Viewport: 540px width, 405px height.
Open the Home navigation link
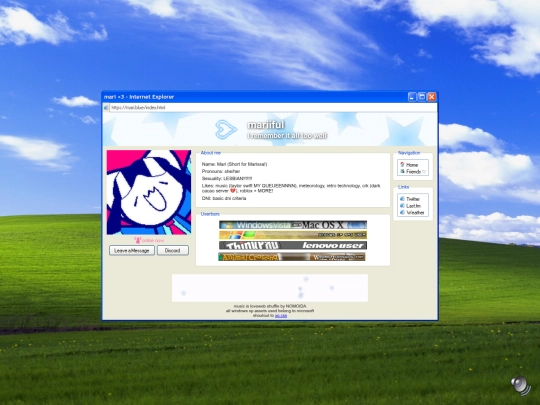point(412,165)
